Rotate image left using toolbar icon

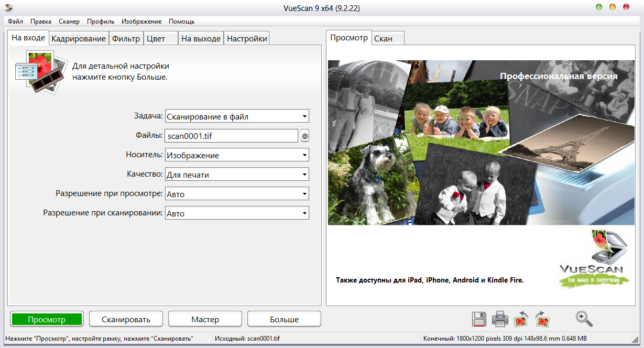(521, 319)
